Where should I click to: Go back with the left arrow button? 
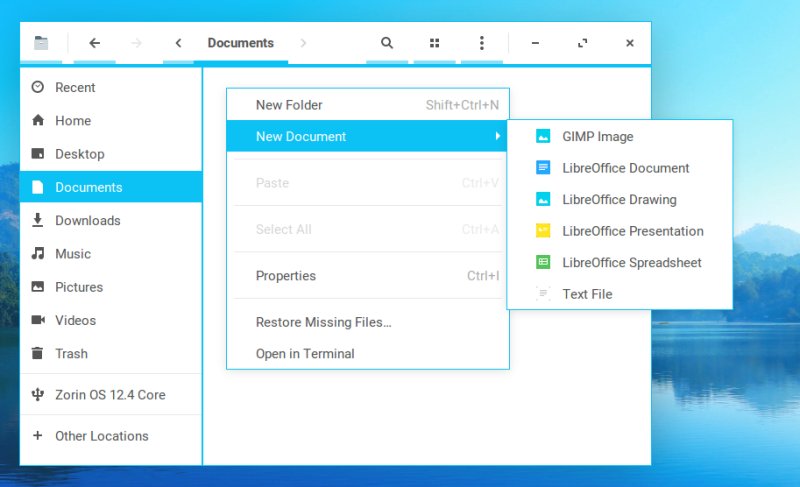pyautogui.click(x=94, y=43)
